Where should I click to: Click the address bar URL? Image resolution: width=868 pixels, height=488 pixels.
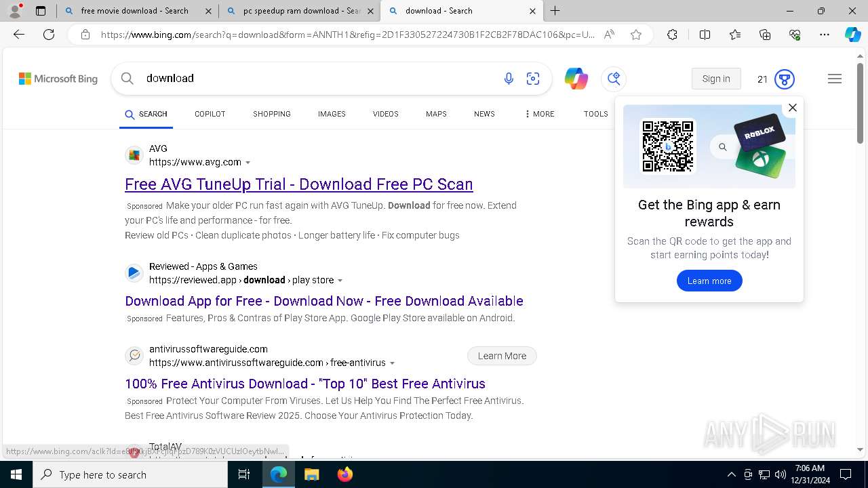(x=348, y=35)
